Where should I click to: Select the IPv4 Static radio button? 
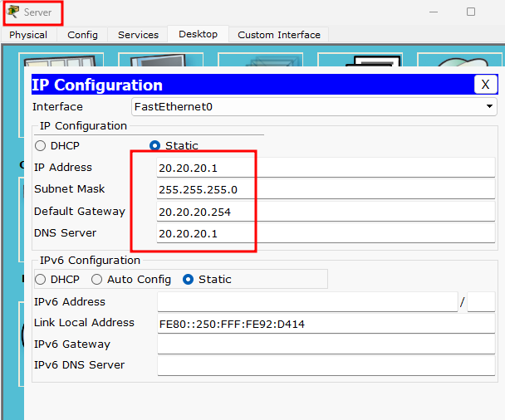(155, 146)
